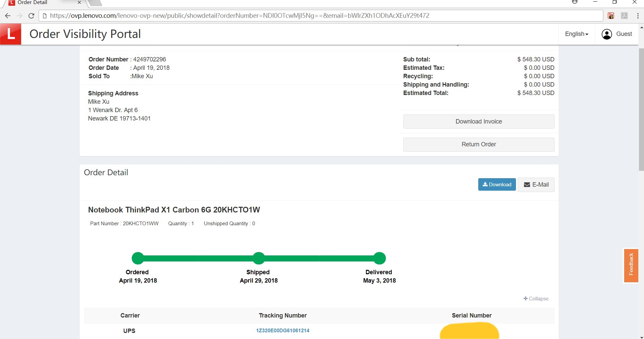This screenshot has width=644, height=339.
Task: Go back using the browser back arrow
Action: click(8, 16)
